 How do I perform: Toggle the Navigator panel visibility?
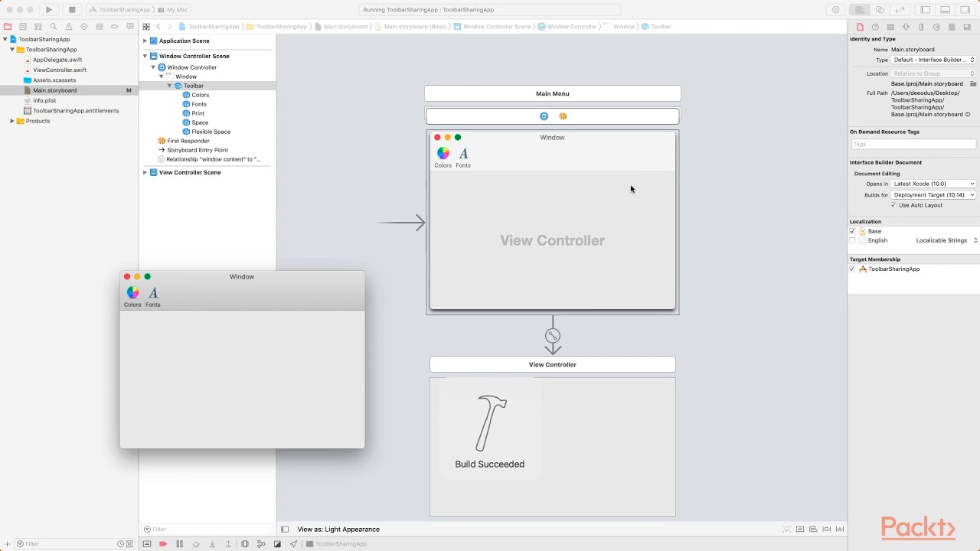[926, 10]
